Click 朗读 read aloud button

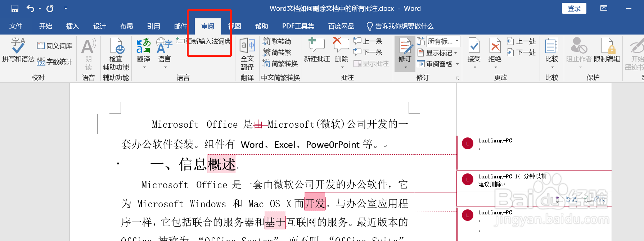(x=89, y=54)
